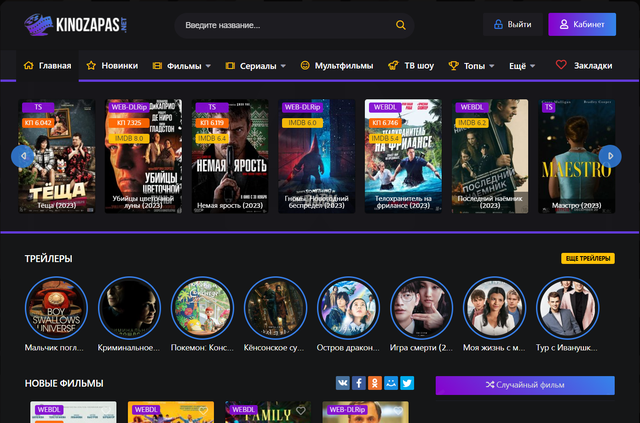The image size is (640, 423).
Task: Open Покемон: Консьерж trailer circle
Action: click(202, 308)
